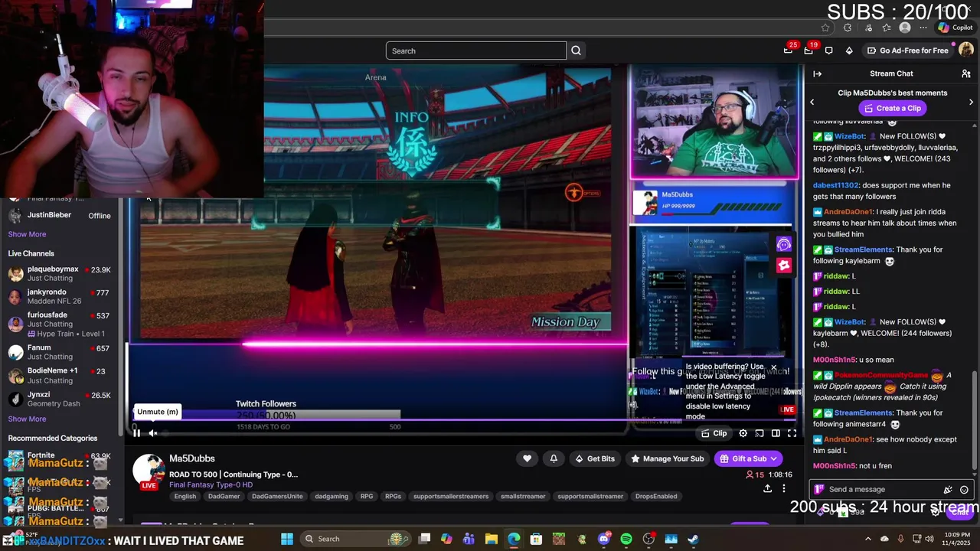Pause the stream video playback

136,433
